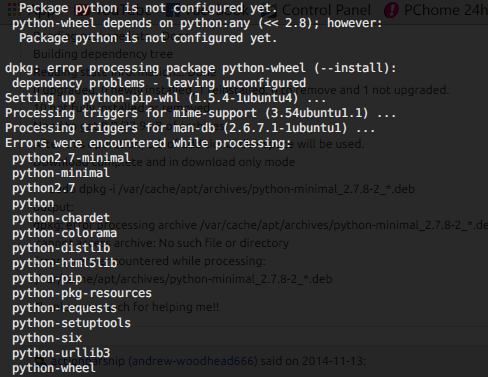The width and height of the screenshot is (488, 377).
Task: Click the 'Errors were encountered while processing' line
Action: tap(148, 143)
